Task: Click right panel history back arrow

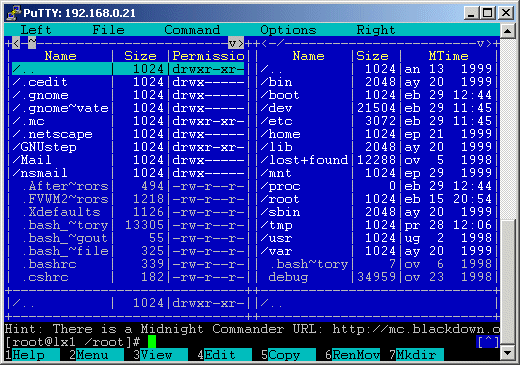Action: (x=264, y=43)
